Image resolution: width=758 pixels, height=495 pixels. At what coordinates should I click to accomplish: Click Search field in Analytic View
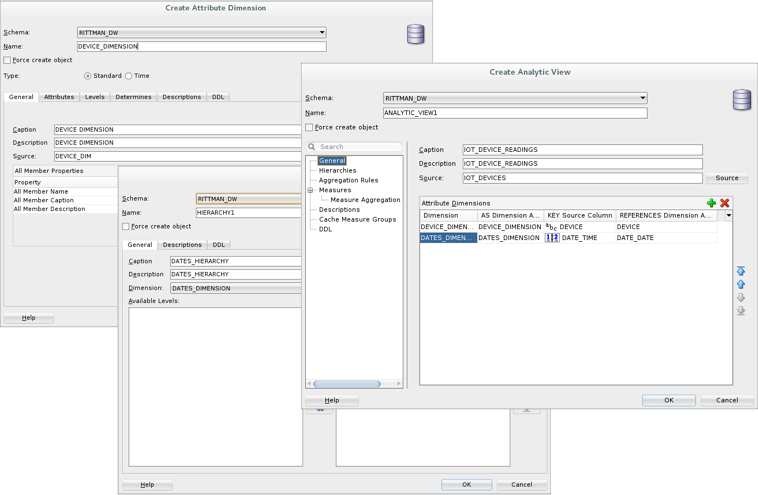[354, 146]
